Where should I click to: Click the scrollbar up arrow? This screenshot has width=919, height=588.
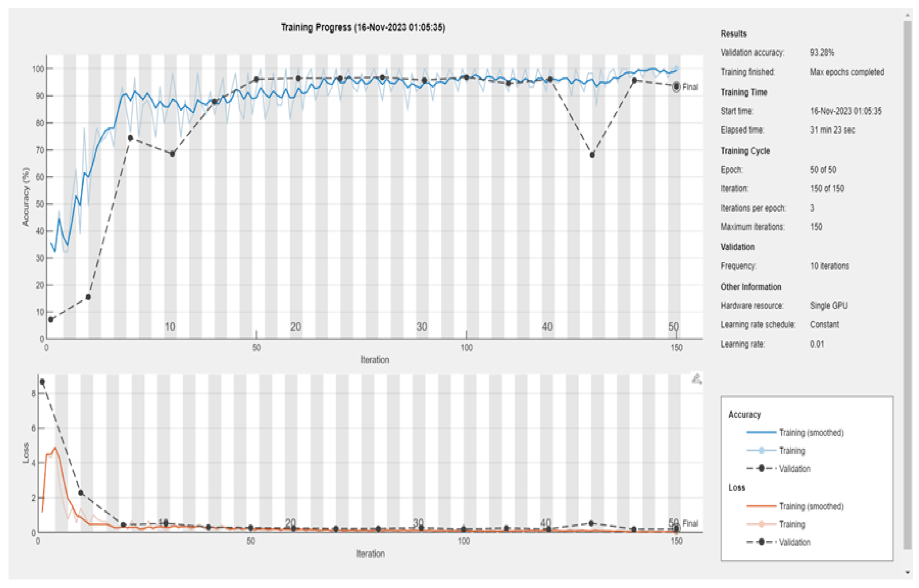click(908, 16)
